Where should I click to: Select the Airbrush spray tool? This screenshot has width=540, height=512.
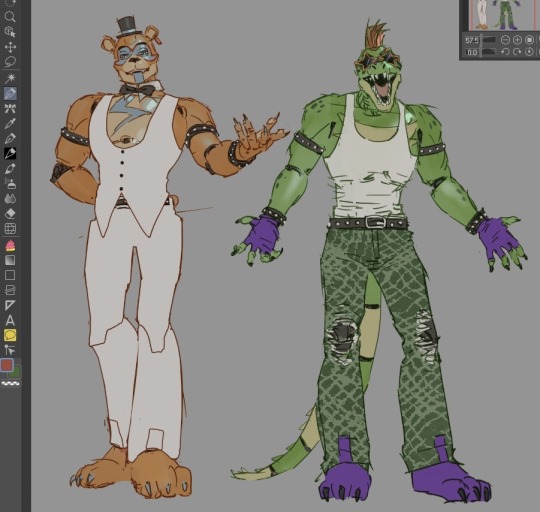click(x=10, y=184)
